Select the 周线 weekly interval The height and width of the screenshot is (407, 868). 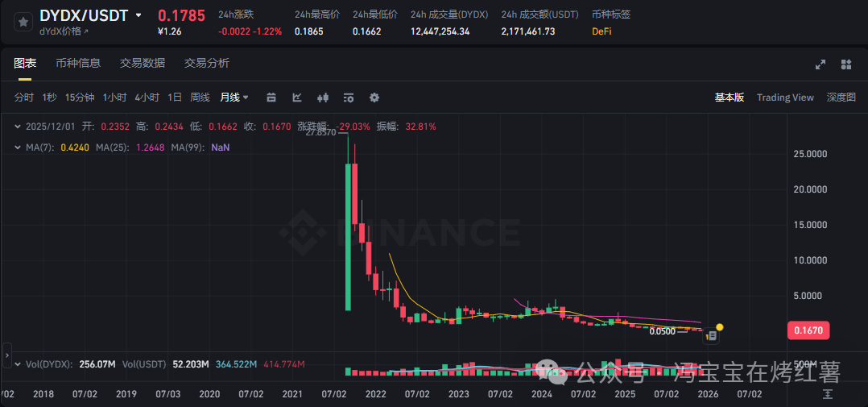(x=200, y=98)
